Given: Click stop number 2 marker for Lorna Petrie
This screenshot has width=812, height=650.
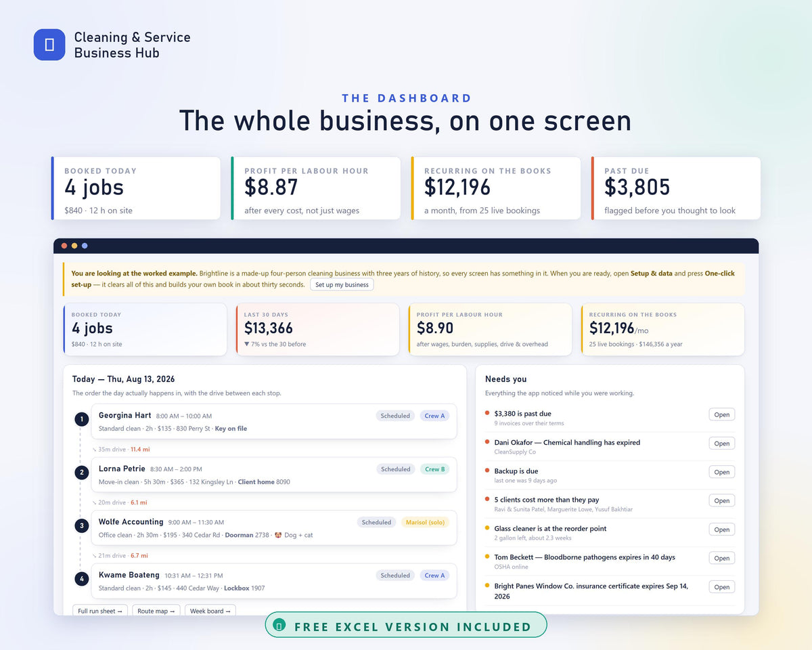Looking at the screenshot, I should (x=82, y=473).
